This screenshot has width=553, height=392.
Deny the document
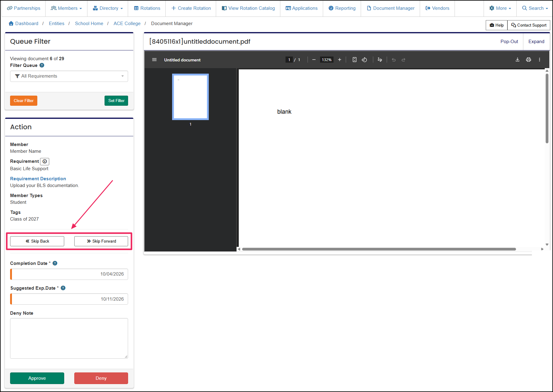[101, 378]
